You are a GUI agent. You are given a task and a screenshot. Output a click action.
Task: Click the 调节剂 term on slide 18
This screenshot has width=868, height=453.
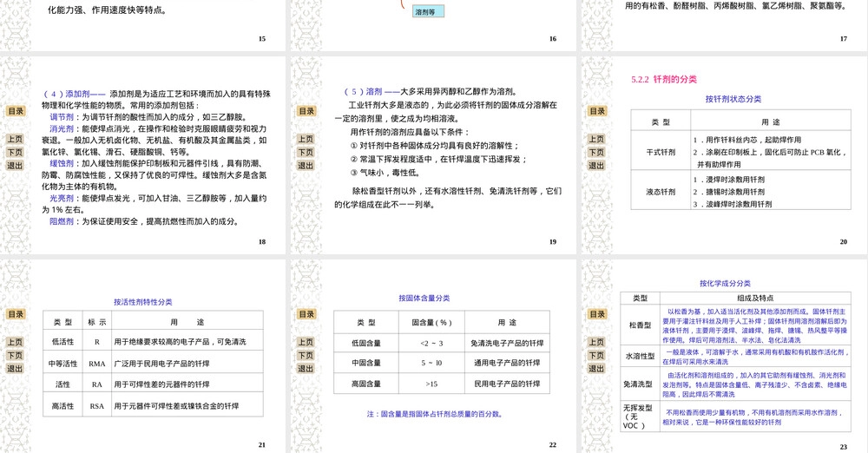coord(62,117)
